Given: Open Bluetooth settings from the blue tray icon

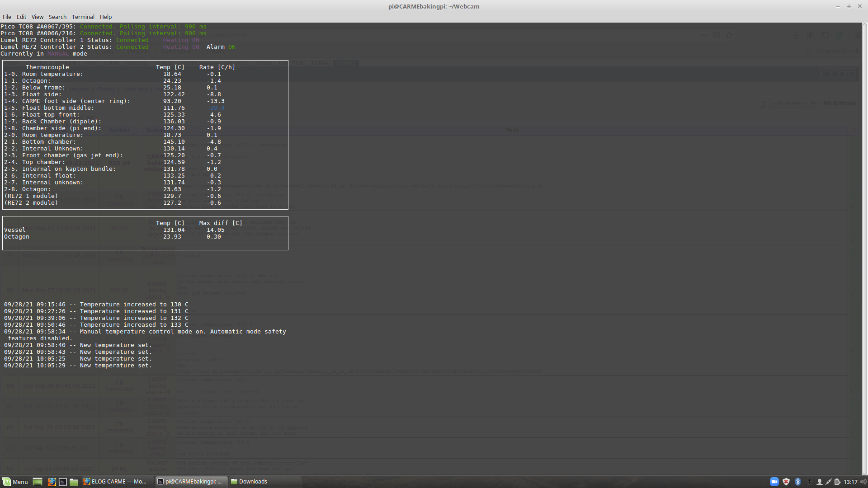Looking at the screenshot, I should [798, 482].
